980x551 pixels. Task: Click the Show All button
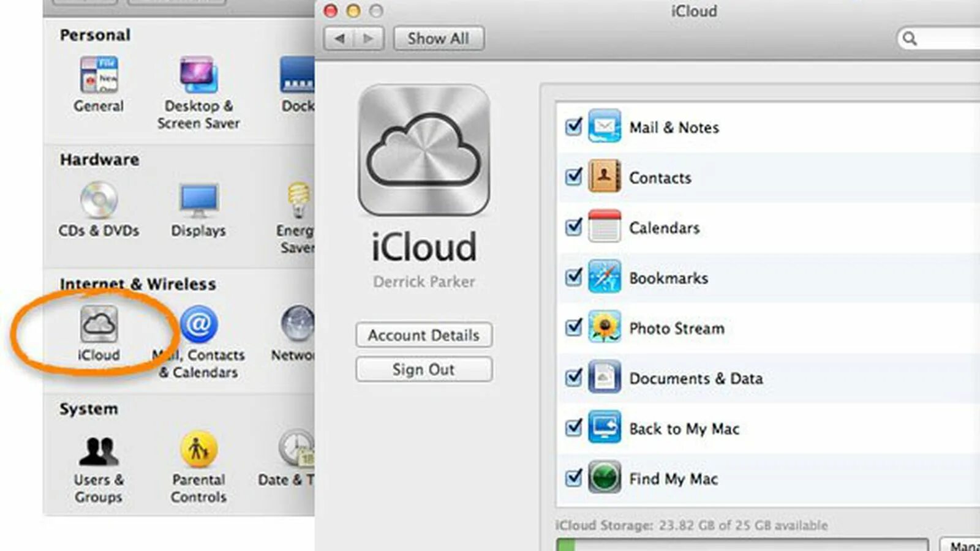[x=439, y=39]
